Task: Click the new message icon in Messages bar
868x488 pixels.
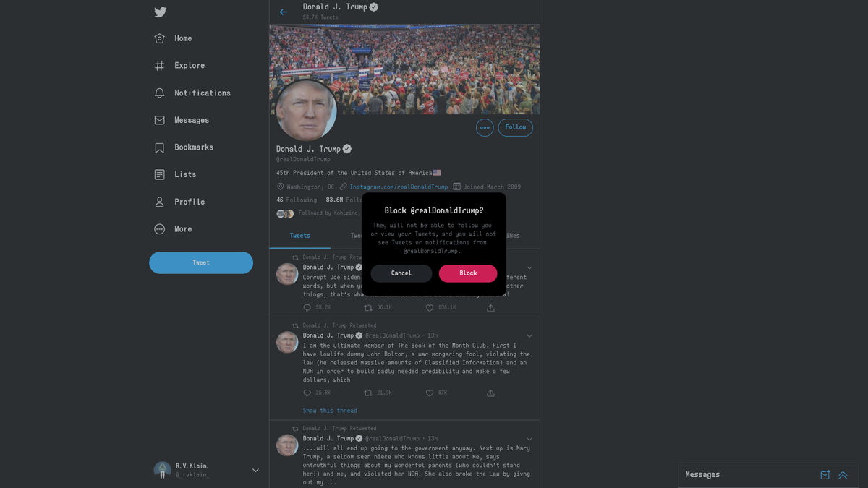Action: 825,475
